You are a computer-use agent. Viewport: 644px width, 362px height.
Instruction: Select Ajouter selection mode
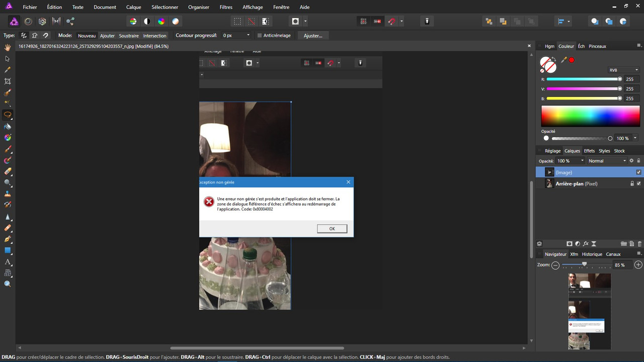(x=107, y=36)
